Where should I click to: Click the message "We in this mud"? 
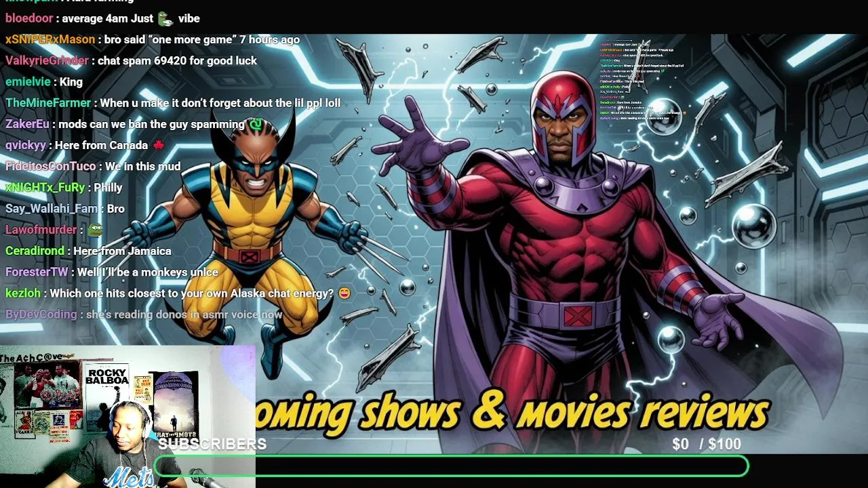142,166
